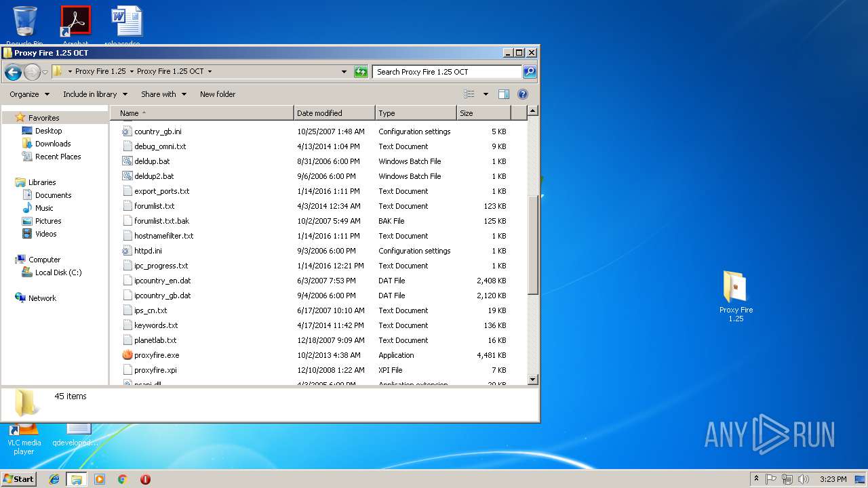Select proxyfire.xpi file
The height and width of the screenshot is (488, 868).
155,370
